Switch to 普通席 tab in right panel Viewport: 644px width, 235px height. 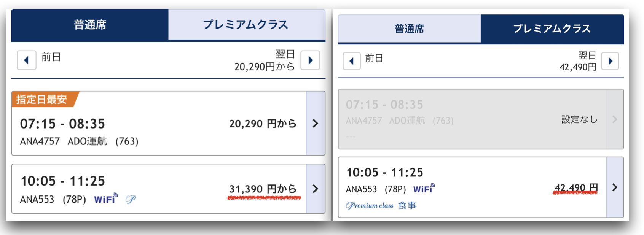click(x=409, y=29)
